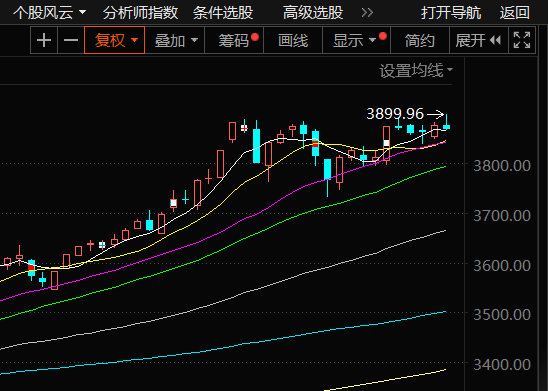Click the latest cyan candlestick
Image resolution: width=548 pixels, height=391 pixels.
(447, 127)
